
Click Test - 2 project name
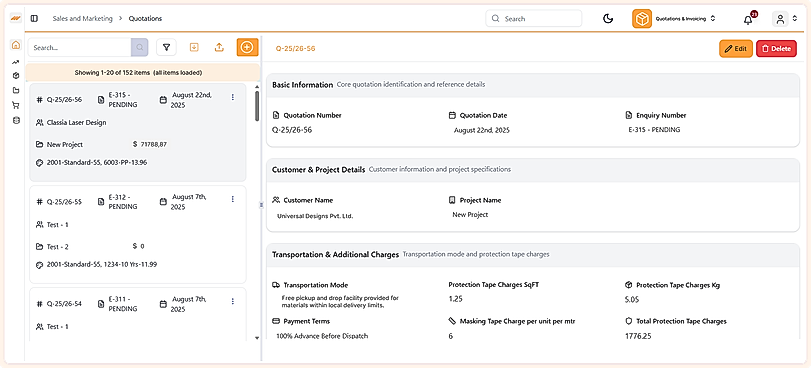click(x=57, y=246)
